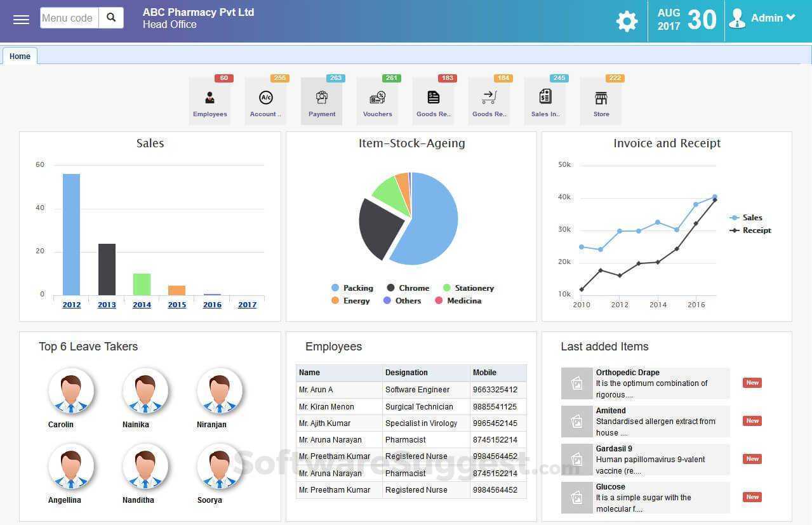Click the 2017 link on the Sales chart
The height and width of the screenshot is (525, 812).
(x=247, y=304)
